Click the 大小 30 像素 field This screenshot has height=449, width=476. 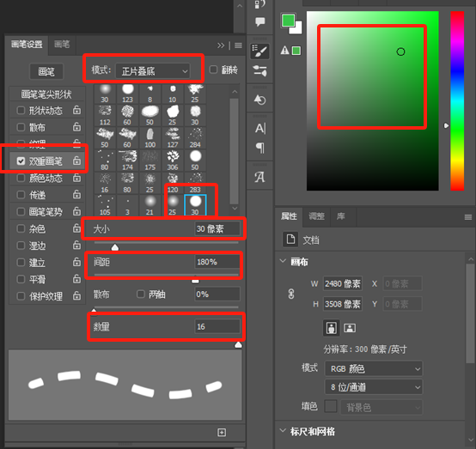pyautogui.click(x=217, y=228)
